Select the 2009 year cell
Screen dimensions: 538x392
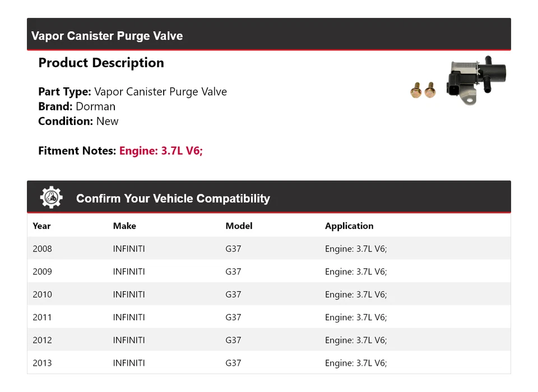(x=43, y=272)
